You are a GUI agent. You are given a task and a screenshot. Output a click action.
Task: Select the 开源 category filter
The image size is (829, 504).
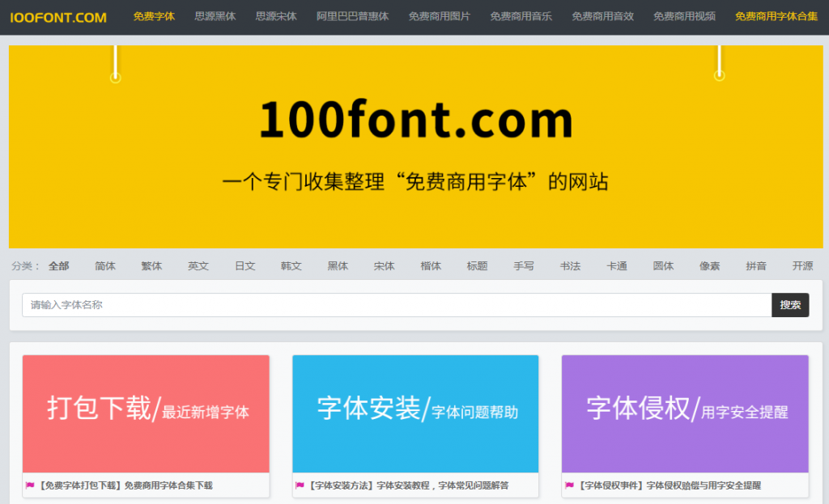click(802, 266)
